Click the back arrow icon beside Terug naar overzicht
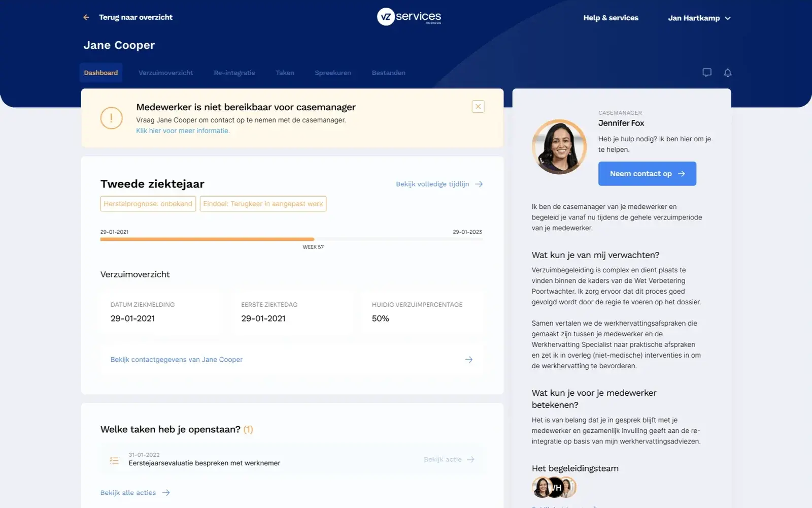Screen dimensions: 812x508 point(86,17)
